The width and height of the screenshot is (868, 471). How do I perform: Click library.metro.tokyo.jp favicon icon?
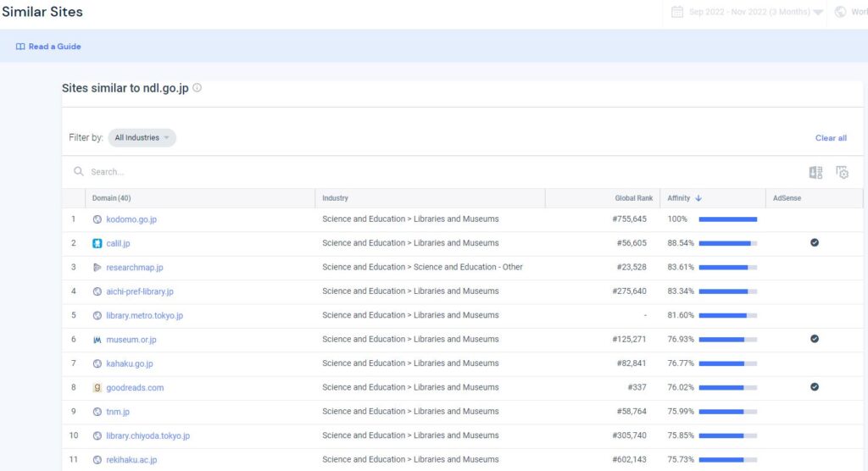(x=97, y=315)
